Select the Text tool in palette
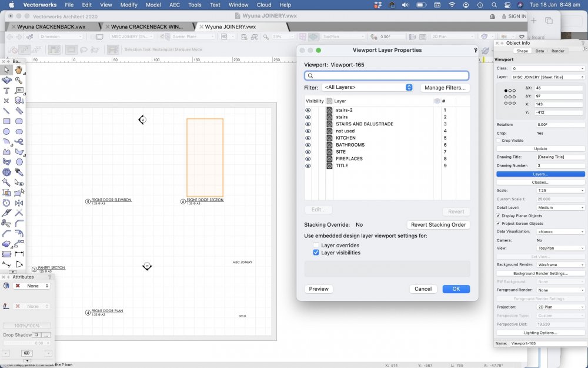The width and height of the screenshot is (588, 368). click(x=6, y=91)
